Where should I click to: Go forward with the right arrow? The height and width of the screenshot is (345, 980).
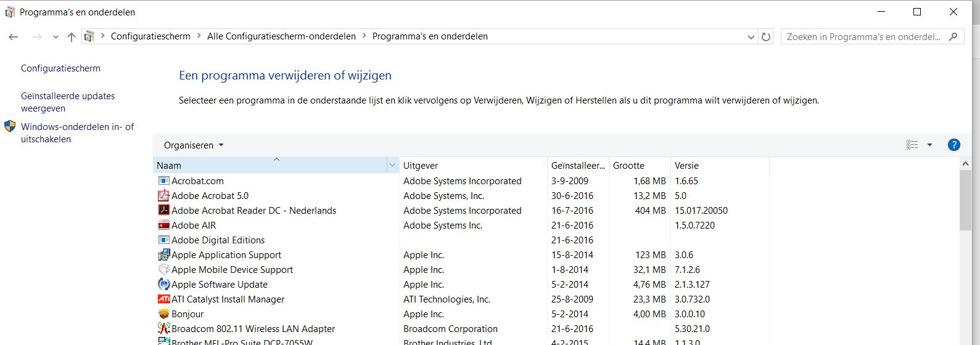(37, 37)
